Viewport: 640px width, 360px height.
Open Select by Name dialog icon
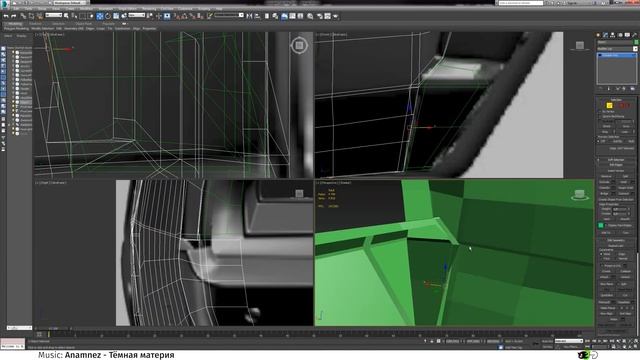pos(74,16)
